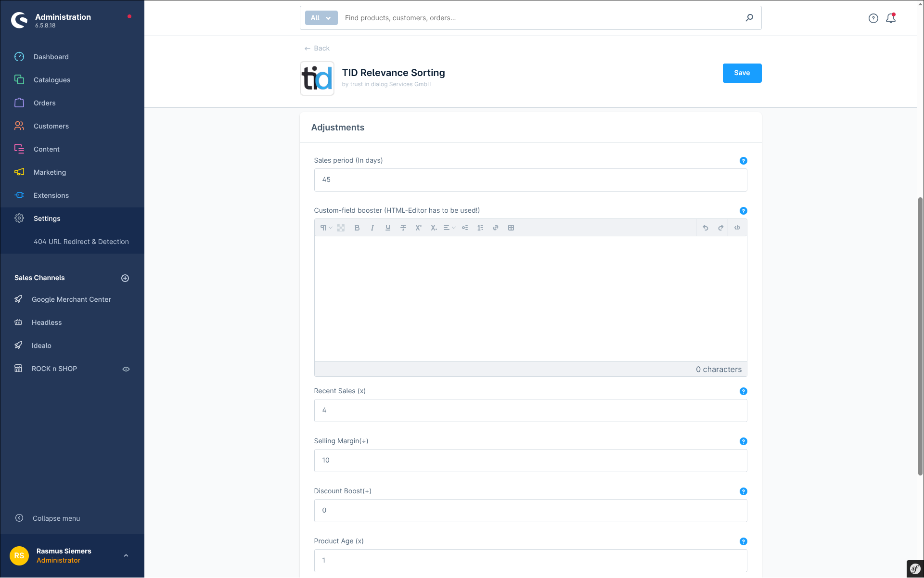This screenshot has width=924, height=578.
Task: Go to the Catalogues menu
Action: [x=51, y=80]
